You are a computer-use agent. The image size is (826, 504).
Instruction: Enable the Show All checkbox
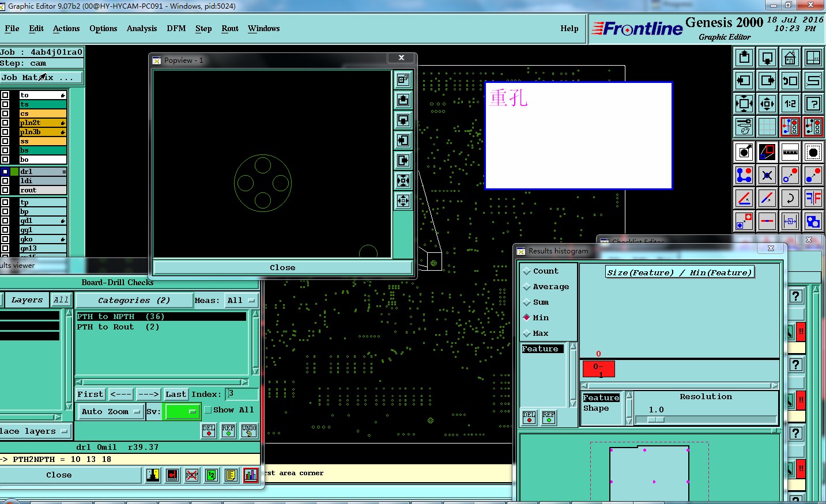pyautogui.click(x=208, y=410)
